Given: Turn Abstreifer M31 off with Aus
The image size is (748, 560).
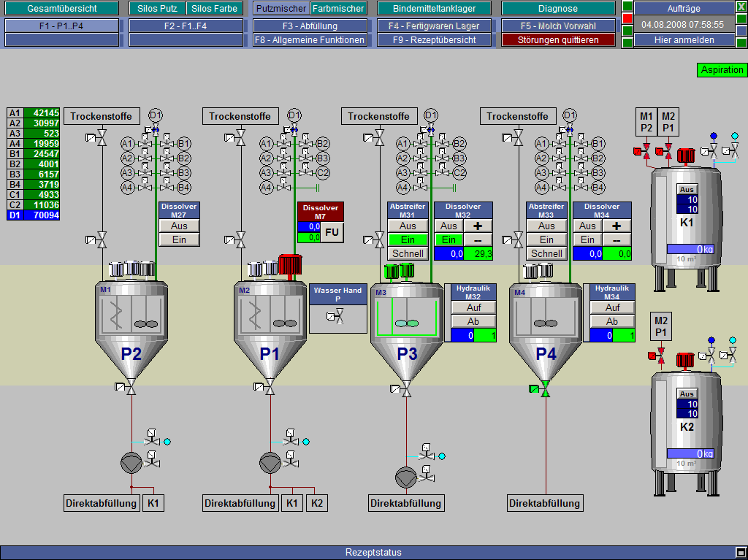Looking at the screenshot, I should (x=408, y=226).
